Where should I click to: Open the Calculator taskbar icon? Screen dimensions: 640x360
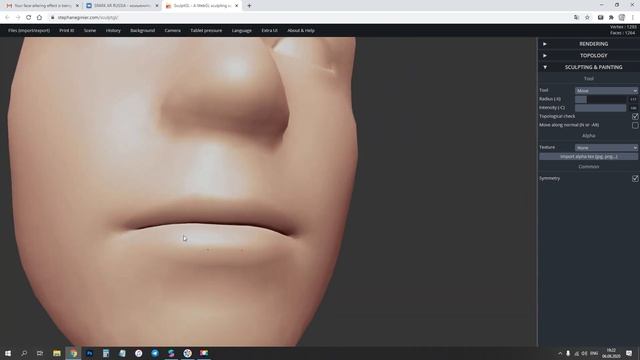pyautogui.click(x=106, y=353)
